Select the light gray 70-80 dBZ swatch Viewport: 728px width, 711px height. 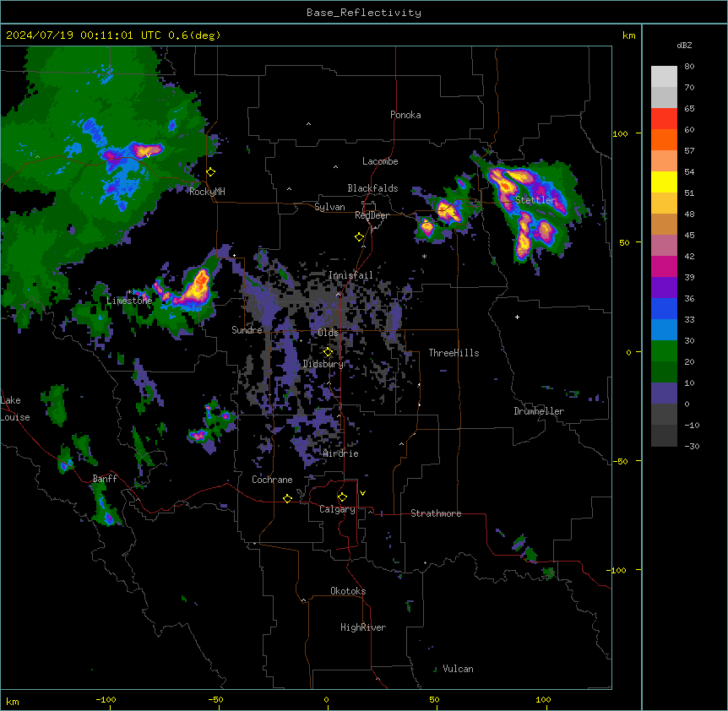[664, 77]
